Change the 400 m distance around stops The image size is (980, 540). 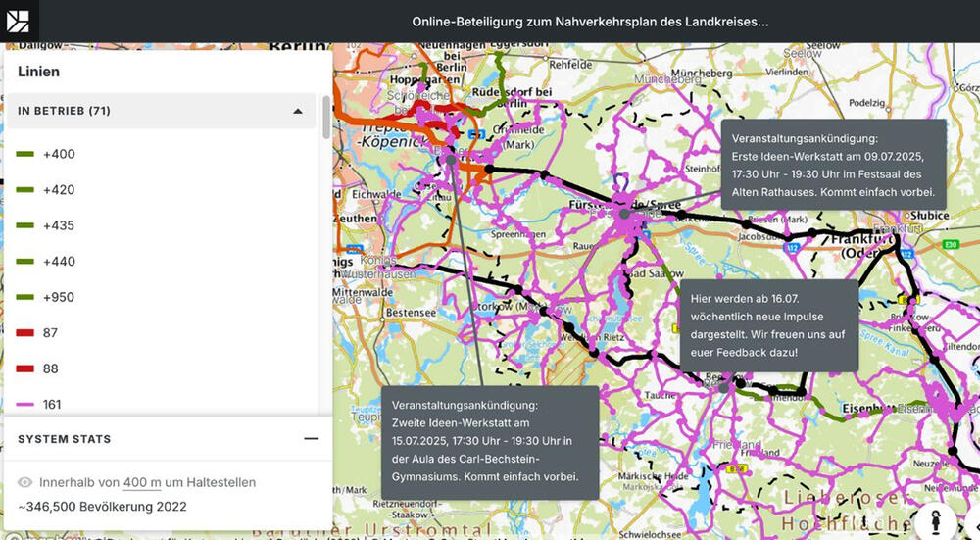tap(142, 482)
